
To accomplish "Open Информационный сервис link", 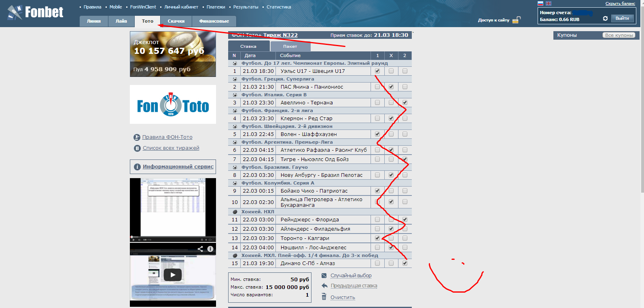I will pyautogui.click(x=178, y=167).
